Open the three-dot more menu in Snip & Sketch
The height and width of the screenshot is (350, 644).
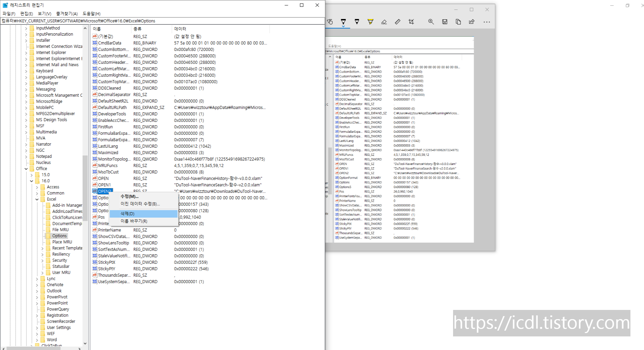tap(487, 22)
